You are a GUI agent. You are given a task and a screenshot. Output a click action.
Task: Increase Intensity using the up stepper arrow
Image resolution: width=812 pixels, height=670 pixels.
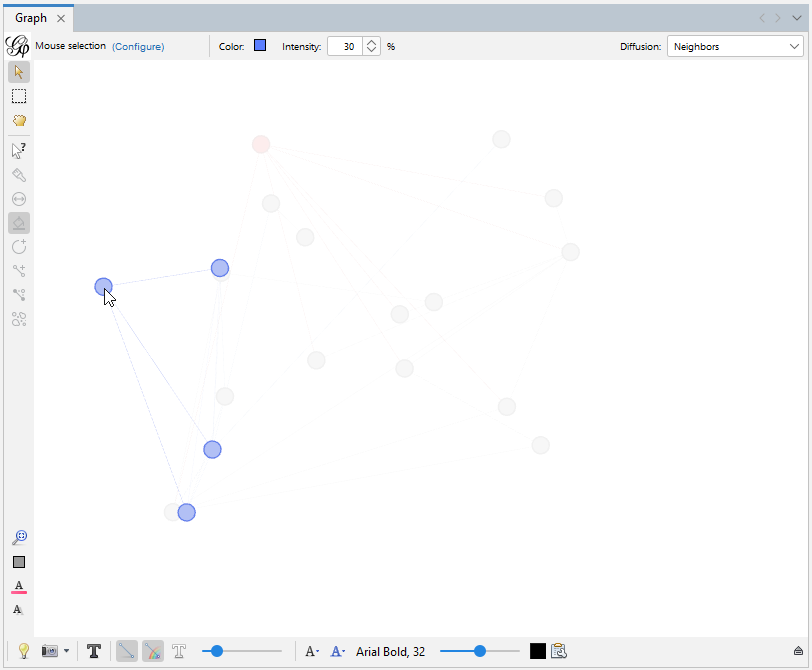[x=370, y=41]
